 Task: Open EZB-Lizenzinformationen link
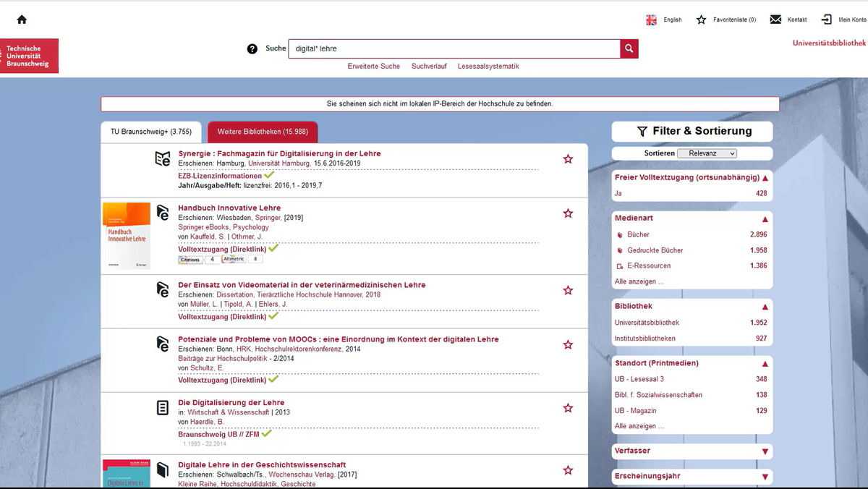tap(220, 176)
